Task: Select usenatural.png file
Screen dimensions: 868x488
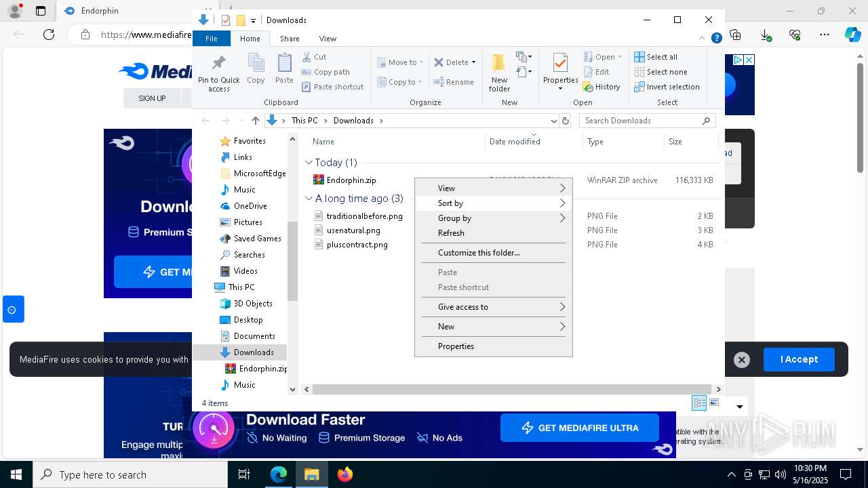Action: (x=353, y=230)
